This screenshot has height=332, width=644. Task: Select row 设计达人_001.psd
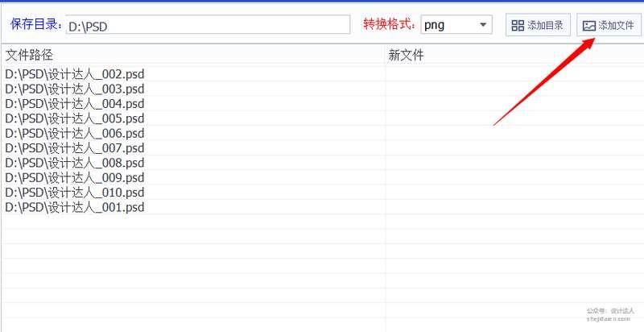[x=75, y=207]
